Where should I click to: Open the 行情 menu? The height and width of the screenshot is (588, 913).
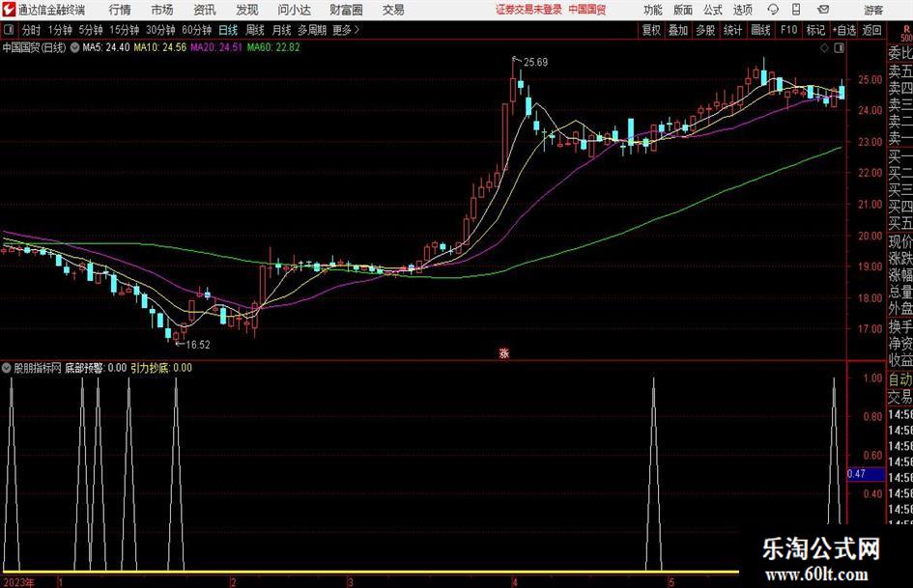pos(120,10)
